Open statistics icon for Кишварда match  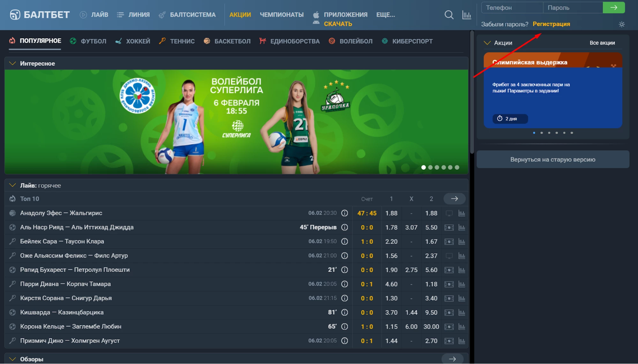(462, 312)
